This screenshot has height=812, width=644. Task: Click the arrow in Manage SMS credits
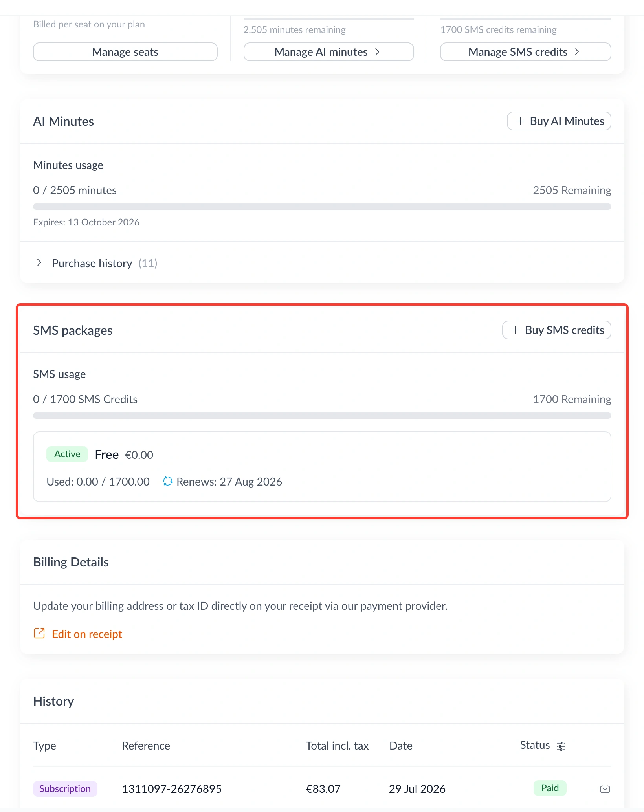pos(577,52)
